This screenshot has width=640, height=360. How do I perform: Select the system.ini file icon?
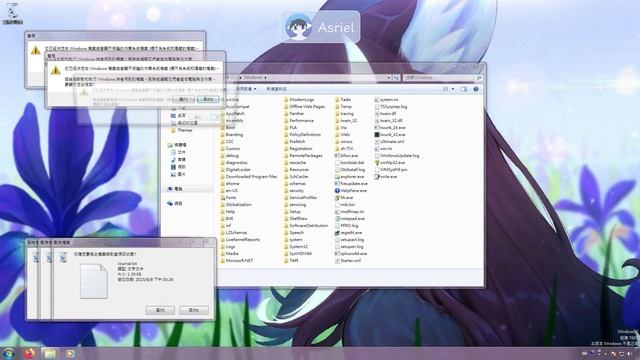pyautogui.click(x=377, y=100)
